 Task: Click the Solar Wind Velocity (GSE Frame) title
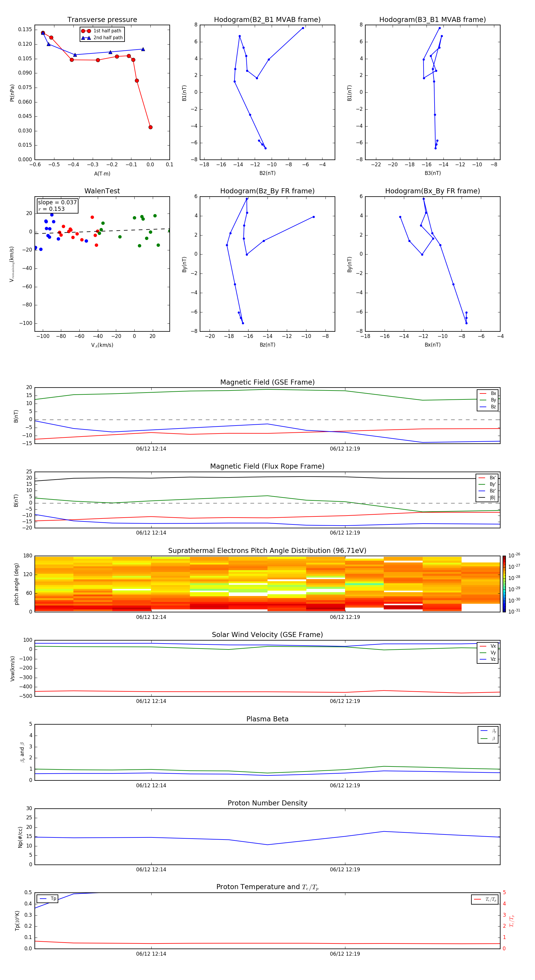(x=267, y=635)
